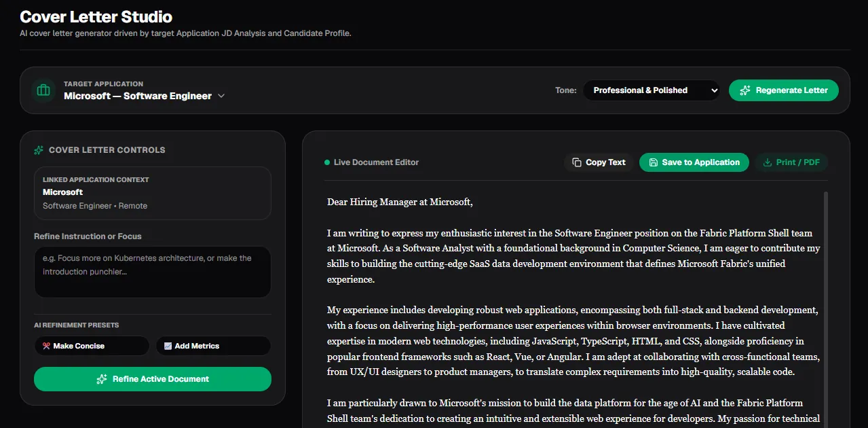This screenshot has height=428, width=868.
Task: Click the sparkle icon in Refine Active Document
Action: [x=102, y=379]
